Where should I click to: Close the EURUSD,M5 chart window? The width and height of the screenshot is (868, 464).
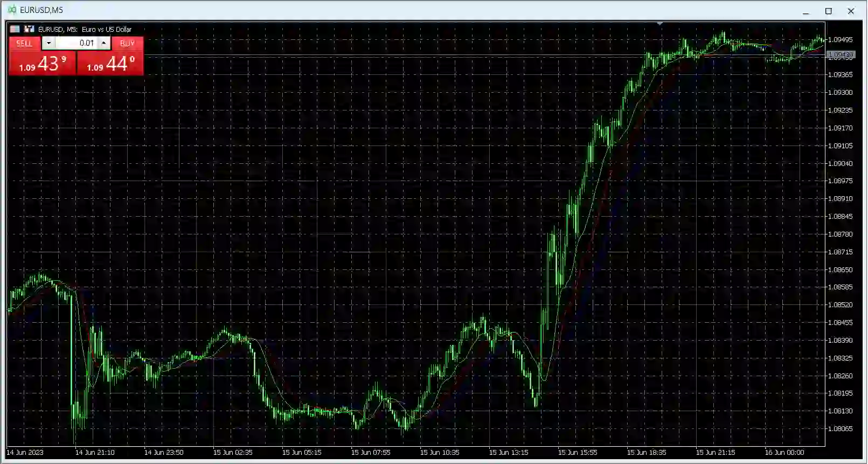pos(851,11)
